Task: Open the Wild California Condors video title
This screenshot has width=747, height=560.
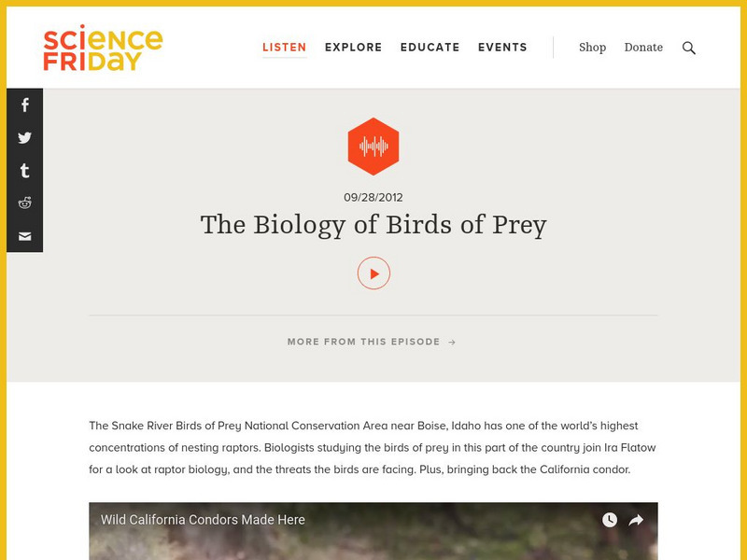Action: tap(203, 520)
